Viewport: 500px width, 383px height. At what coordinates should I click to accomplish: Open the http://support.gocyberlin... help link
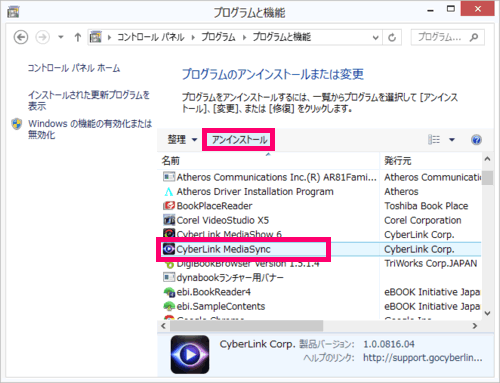(423, 358)
